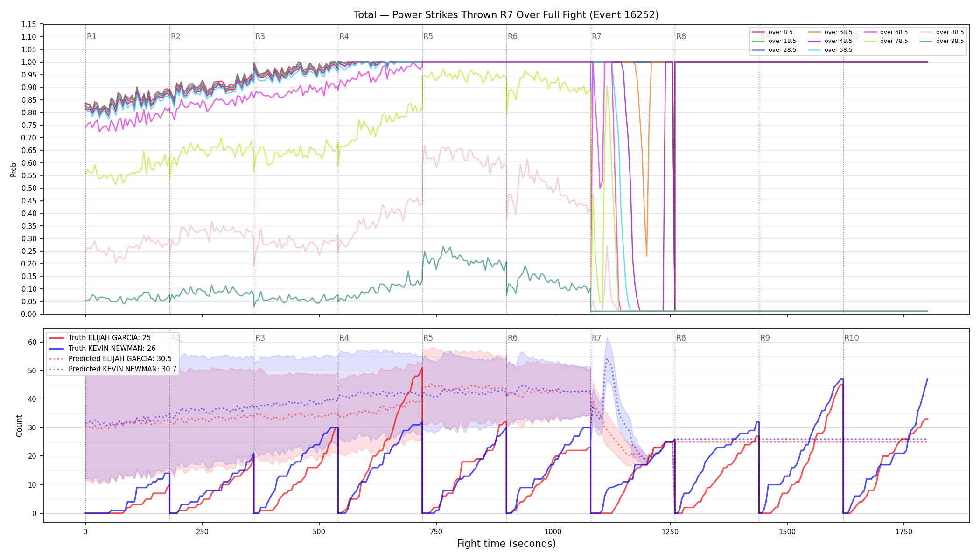Select the 'over 88.5' legend label
This screenshot has width=980, height=560.
950,32
